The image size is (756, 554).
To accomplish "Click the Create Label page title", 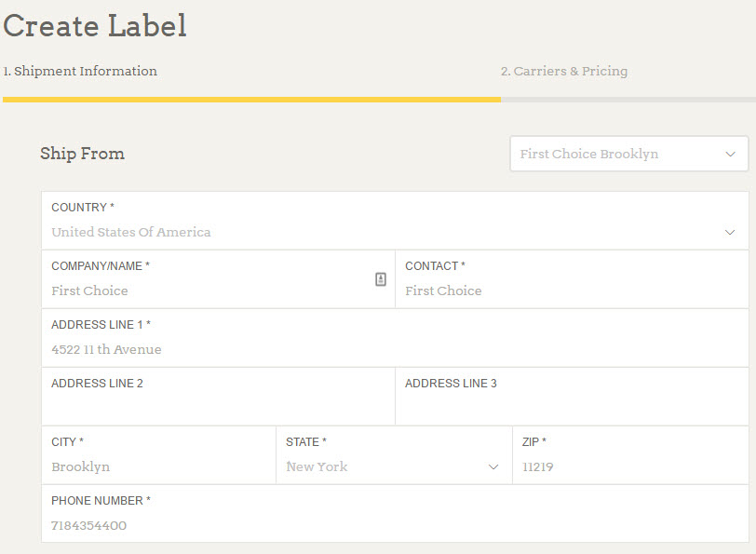I will (x=95, y=26).
